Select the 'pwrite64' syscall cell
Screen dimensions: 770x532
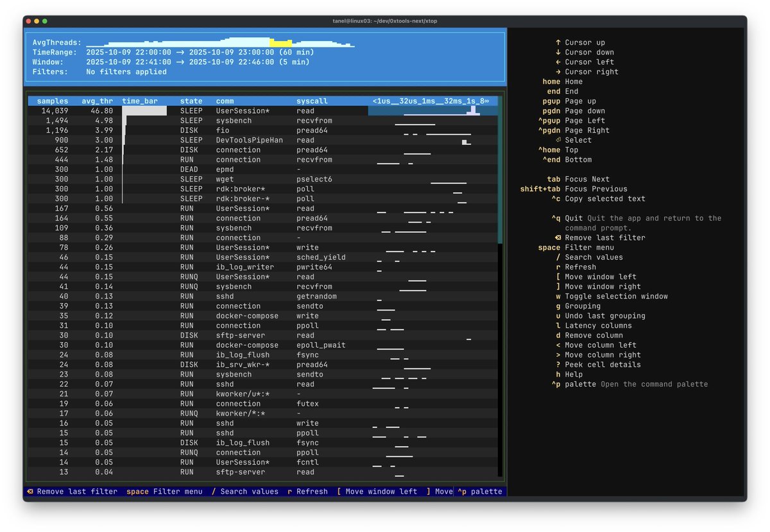point(314,267)
